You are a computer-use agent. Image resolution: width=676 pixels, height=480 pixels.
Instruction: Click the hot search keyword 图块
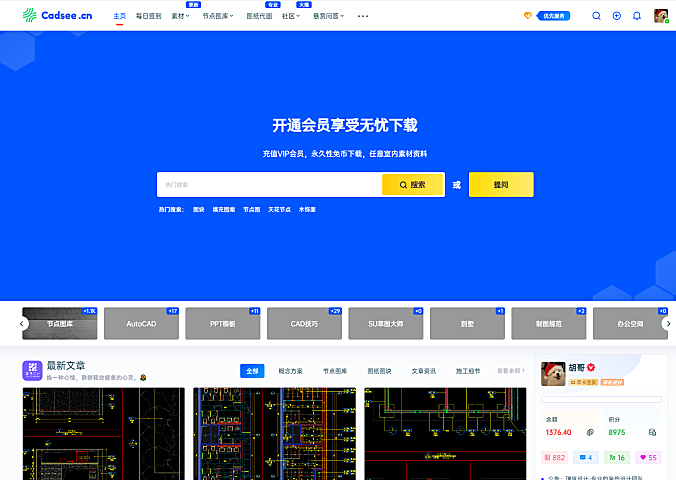pos(199,210)
